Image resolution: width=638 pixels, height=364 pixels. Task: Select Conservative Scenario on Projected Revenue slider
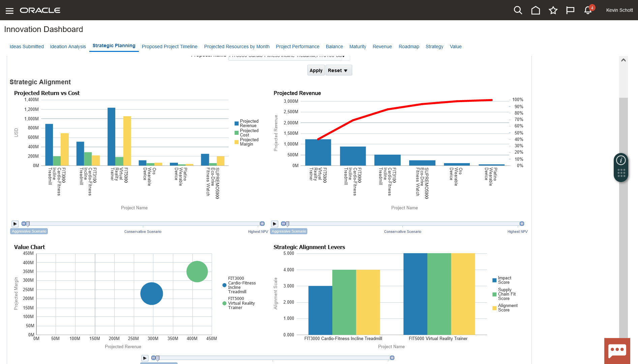(x=402, y=232)
